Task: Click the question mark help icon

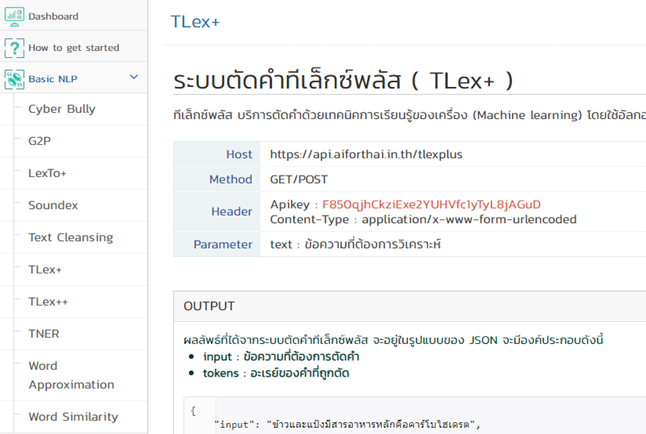Action: [x=14, y=48]
